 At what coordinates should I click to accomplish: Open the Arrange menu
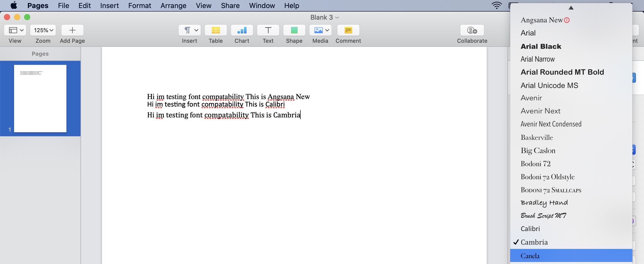173,6
